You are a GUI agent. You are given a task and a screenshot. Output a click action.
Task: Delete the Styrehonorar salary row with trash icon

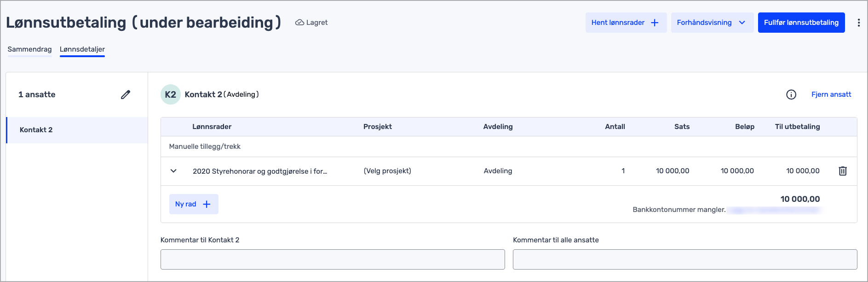(842, 171)
